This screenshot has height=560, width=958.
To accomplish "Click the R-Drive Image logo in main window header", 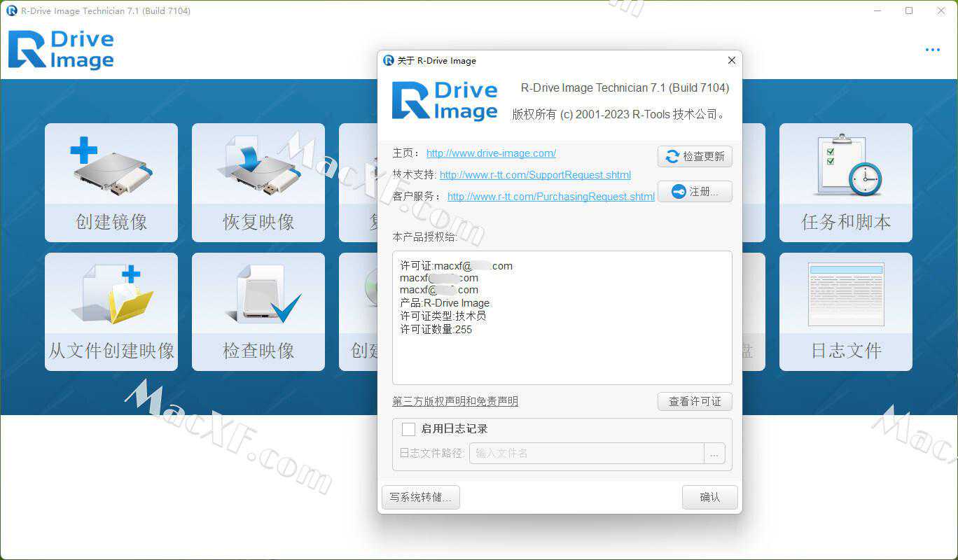I will click(61, 50).
